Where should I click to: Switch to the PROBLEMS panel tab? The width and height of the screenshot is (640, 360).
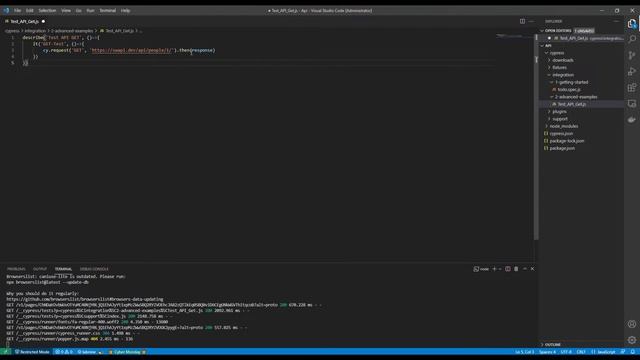[x=16, y=269]
